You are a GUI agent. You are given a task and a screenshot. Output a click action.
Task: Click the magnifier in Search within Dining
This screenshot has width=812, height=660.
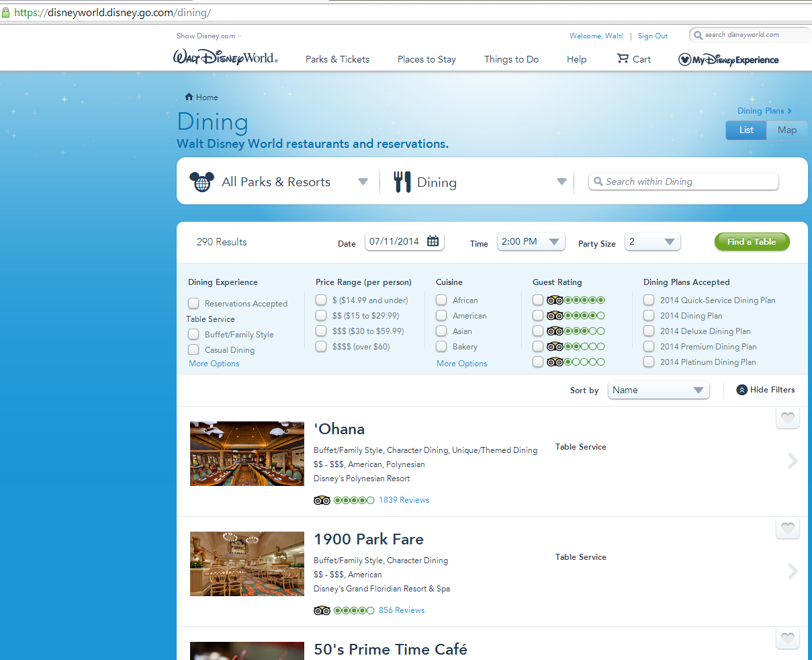tap(598, 181)
